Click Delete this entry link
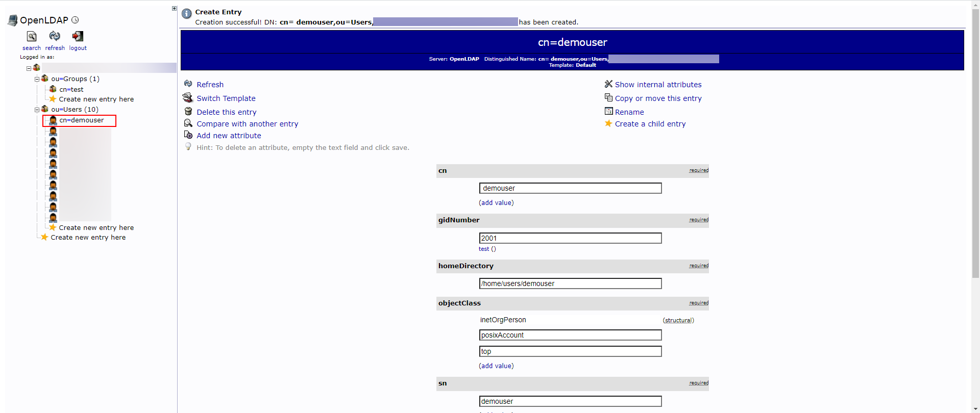 227,112
